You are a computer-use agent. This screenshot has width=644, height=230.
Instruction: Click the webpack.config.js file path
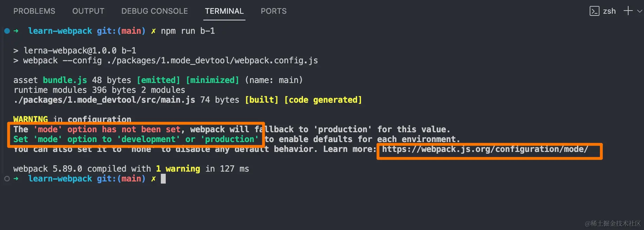coord(212,60)
